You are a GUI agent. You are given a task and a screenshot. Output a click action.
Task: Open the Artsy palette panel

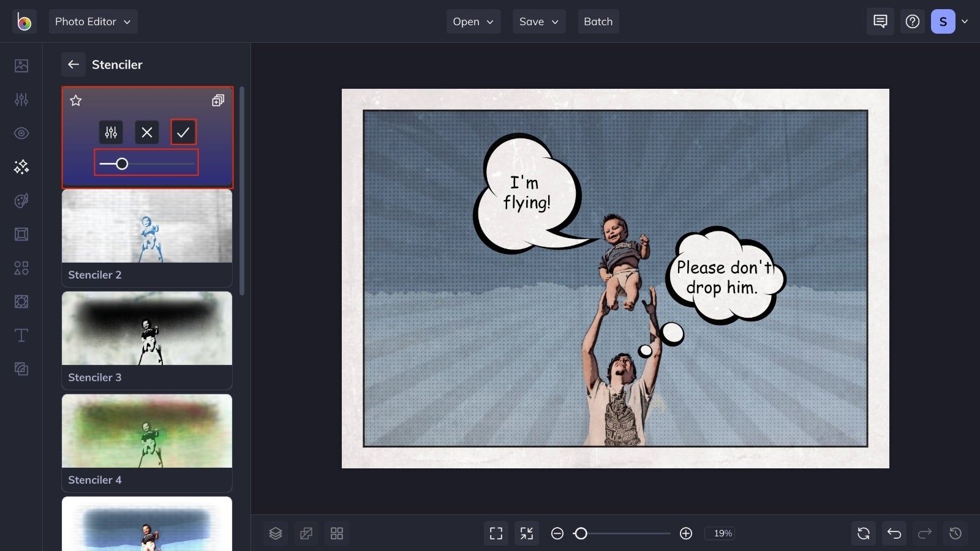point(21,200)
